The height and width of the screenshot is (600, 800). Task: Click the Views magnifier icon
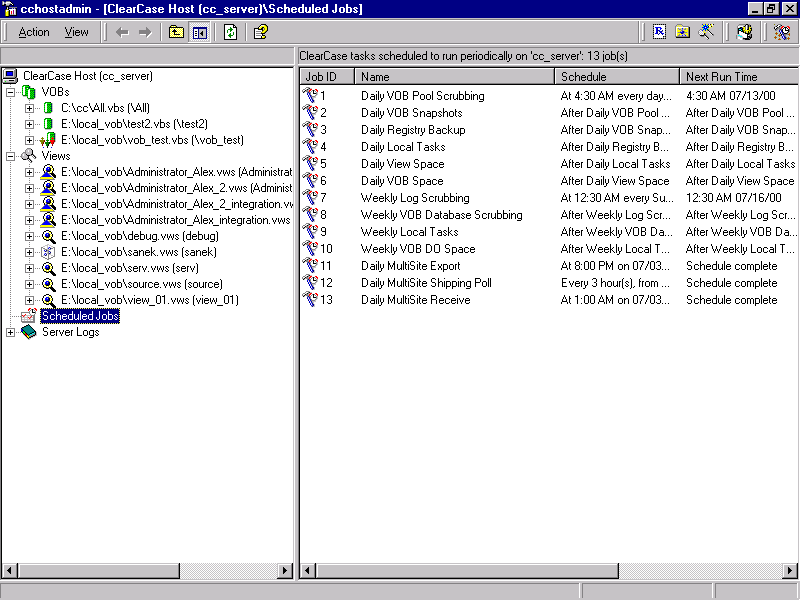[x=29, y=156]
